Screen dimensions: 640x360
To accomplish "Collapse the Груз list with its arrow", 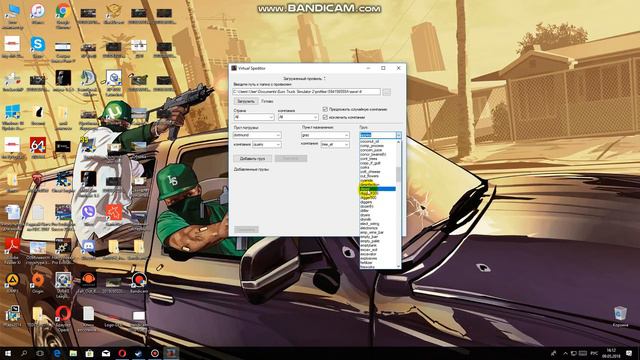I will 398,135.
